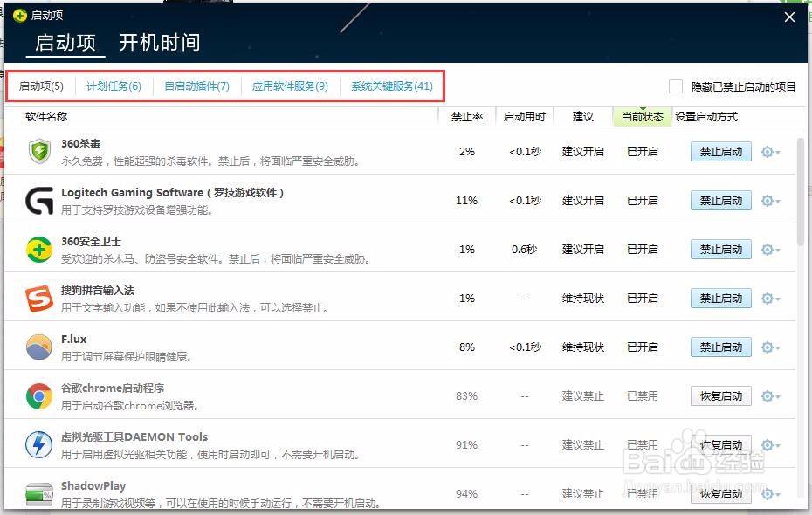Open the gear settings dropdown for 360杀毒
The width and height of the screenshot is (812, 515).
pos(771,152)
